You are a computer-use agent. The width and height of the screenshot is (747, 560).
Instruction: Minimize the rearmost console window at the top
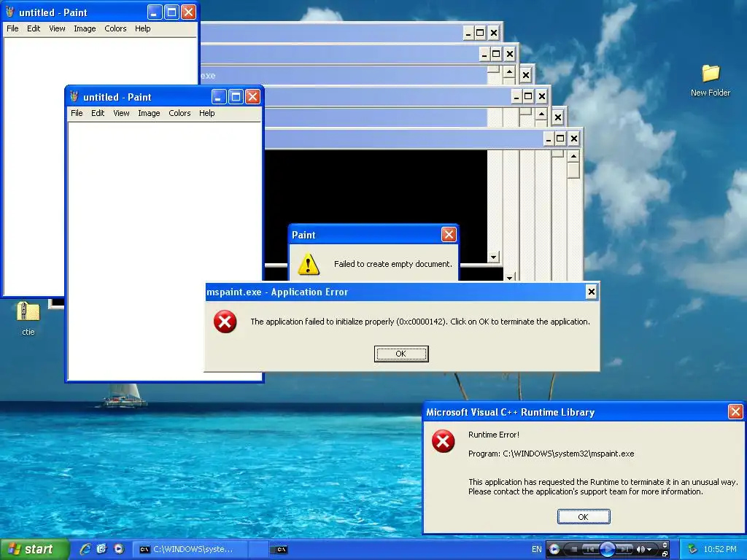point(468,33)
